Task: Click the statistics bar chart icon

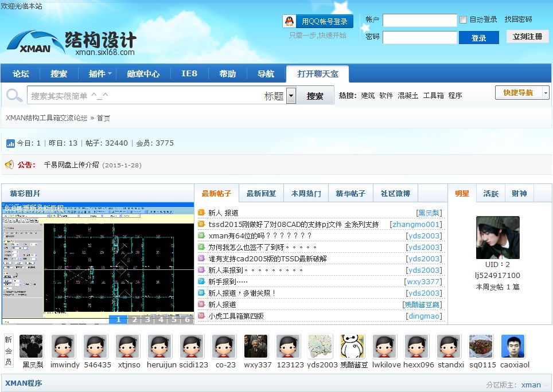Action: [x=10, y=143]
